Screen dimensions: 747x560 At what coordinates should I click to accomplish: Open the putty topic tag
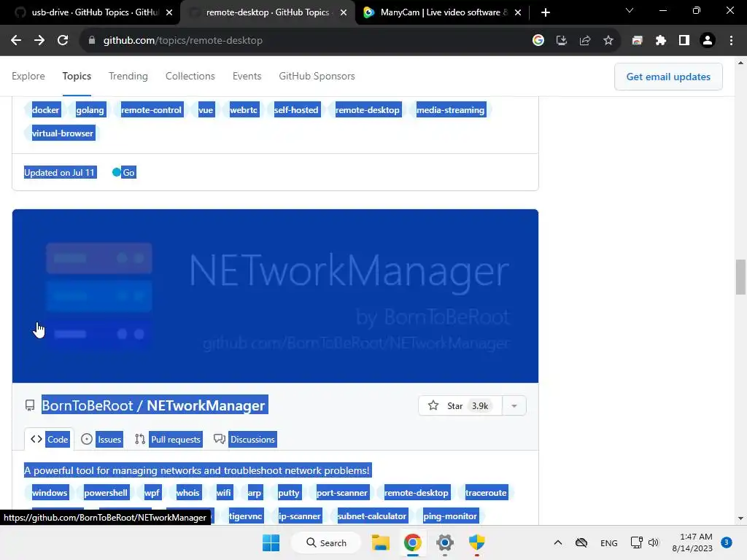point(289,493)
